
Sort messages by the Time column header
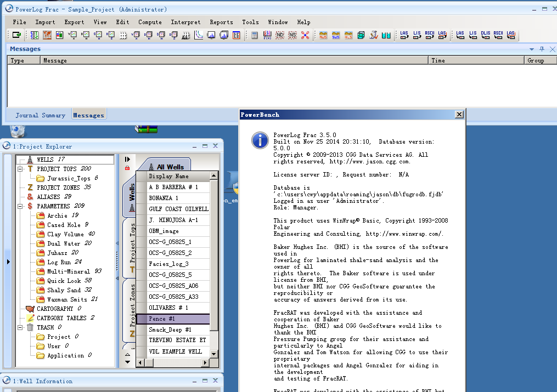coord(476,61)
